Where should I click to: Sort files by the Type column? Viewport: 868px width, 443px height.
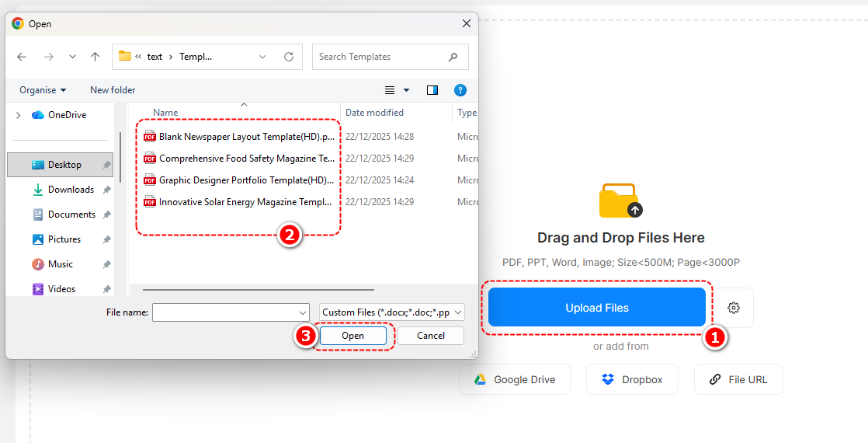(466, 113)
